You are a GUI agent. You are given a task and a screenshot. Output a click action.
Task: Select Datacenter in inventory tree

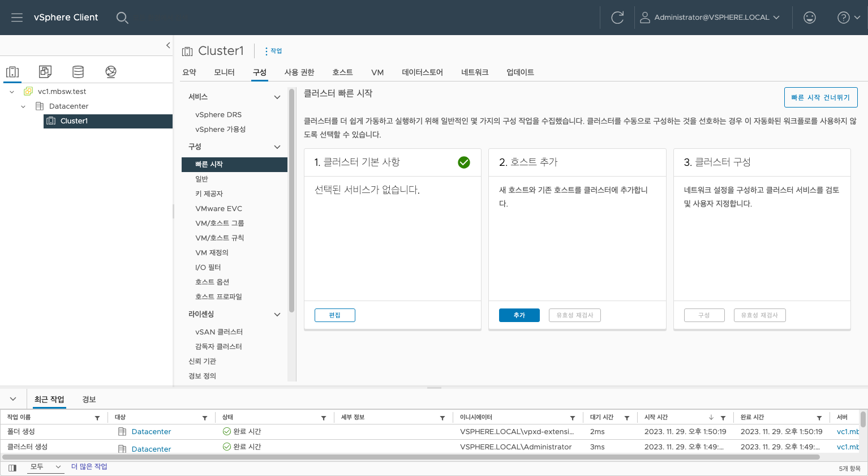68,106
